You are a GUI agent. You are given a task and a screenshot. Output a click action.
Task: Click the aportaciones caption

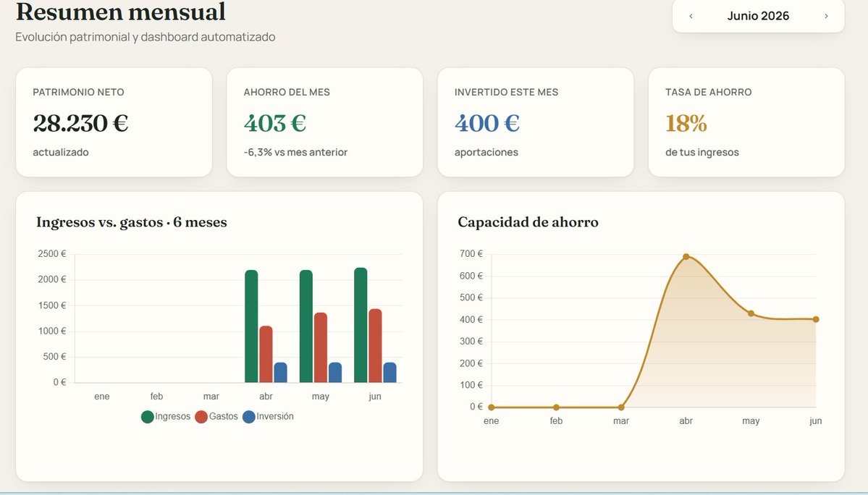point(486,152)
